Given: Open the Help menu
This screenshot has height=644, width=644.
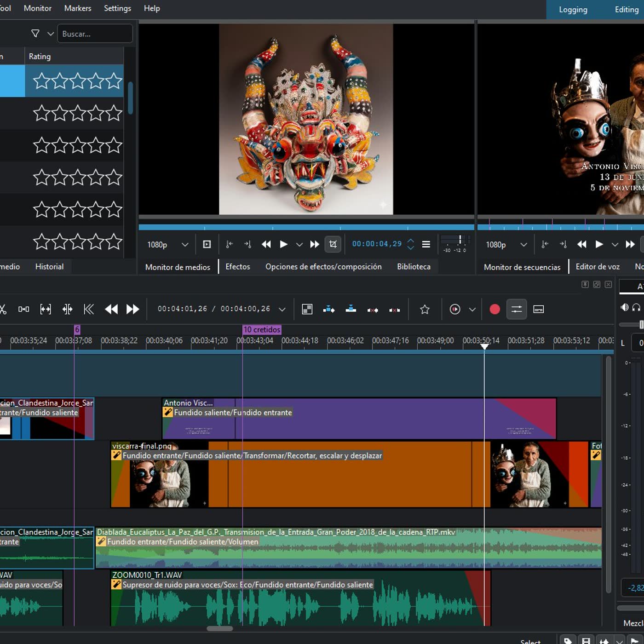Looking at the screenshot, I should (152, 8).
